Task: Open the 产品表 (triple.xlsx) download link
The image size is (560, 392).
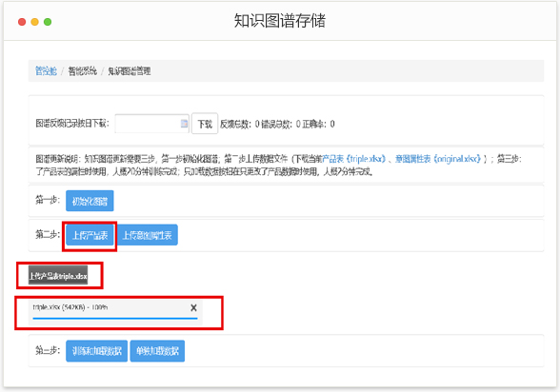Action: click(x=354, y=159)
